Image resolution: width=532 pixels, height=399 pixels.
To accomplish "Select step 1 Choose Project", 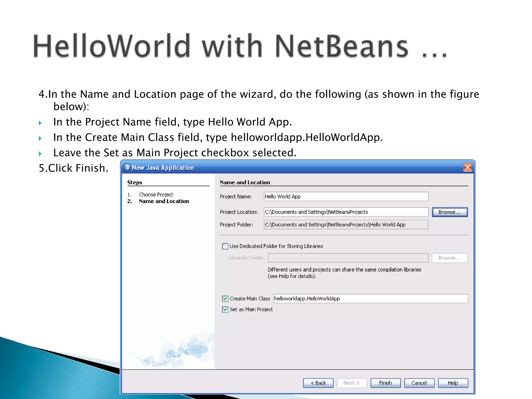I will (156, 195).
